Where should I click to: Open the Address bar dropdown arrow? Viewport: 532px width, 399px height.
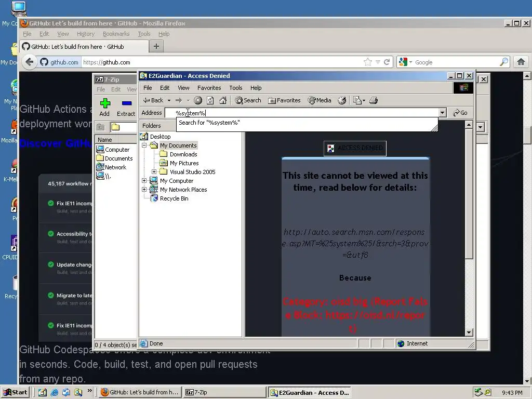click(442, 113)
